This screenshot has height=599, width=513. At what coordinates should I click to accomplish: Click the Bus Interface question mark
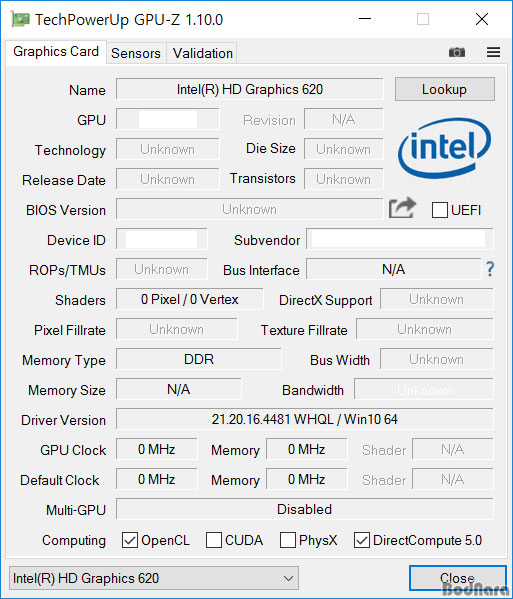(490, 269)
